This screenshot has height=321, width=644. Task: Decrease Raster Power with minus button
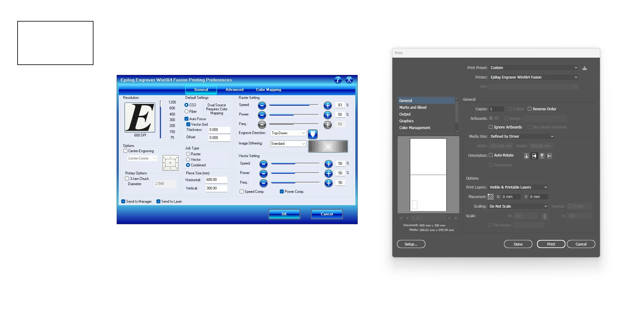pyautogui.click(x=262, y=115)
